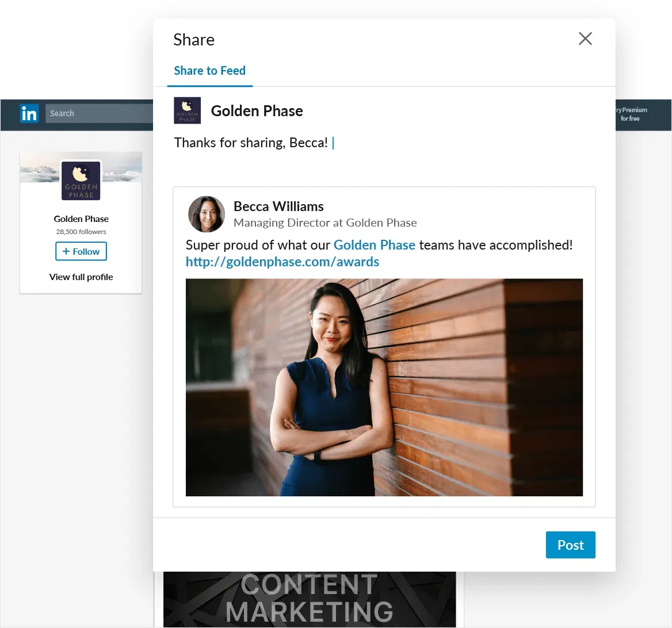Focus the LinkedIn Search field

click(98, 113)
